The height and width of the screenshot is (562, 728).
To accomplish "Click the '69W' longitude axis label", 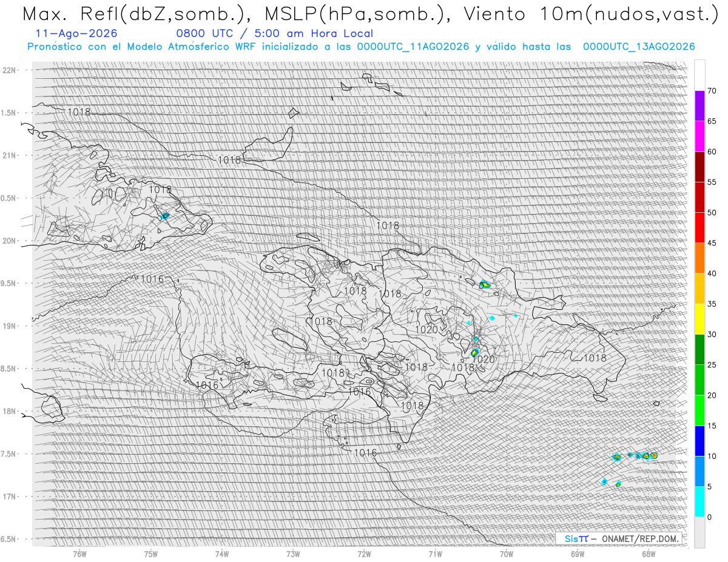I will (578, 553).
